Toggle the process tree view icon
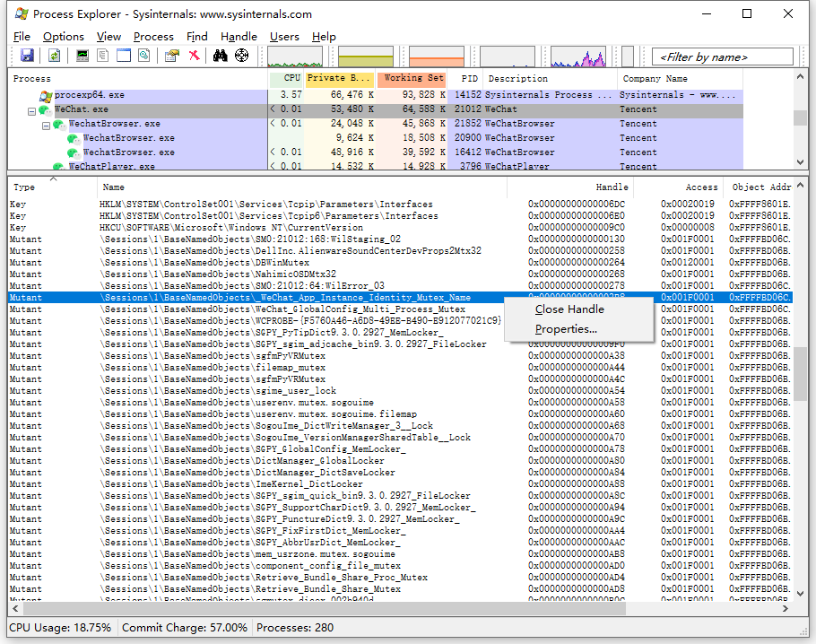 [103, 56]
